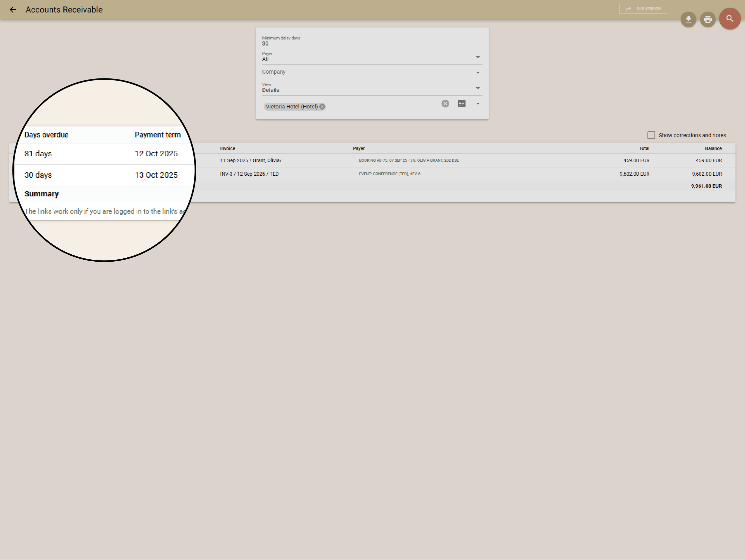
Task: Click the select-all checklist icon
Action: [461, 104]
